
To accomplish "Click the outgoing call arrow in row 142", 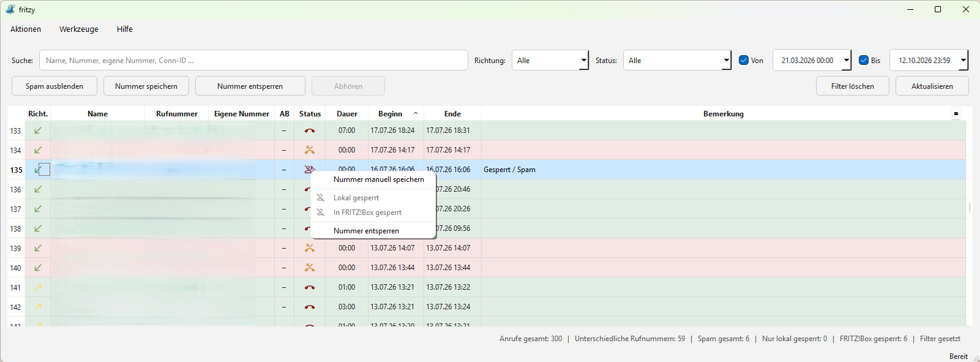I will coord(38,307).
